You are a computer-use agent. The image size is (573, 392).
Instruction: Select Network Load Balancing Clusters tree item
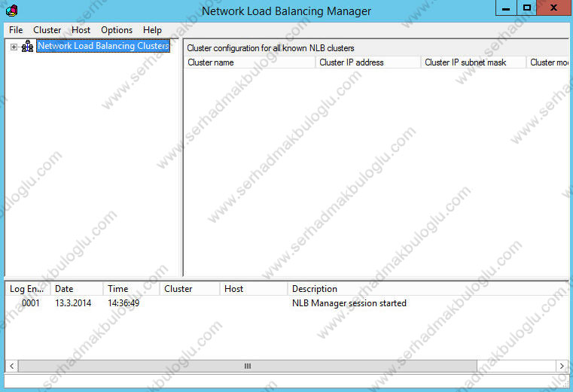pos(103,46)
